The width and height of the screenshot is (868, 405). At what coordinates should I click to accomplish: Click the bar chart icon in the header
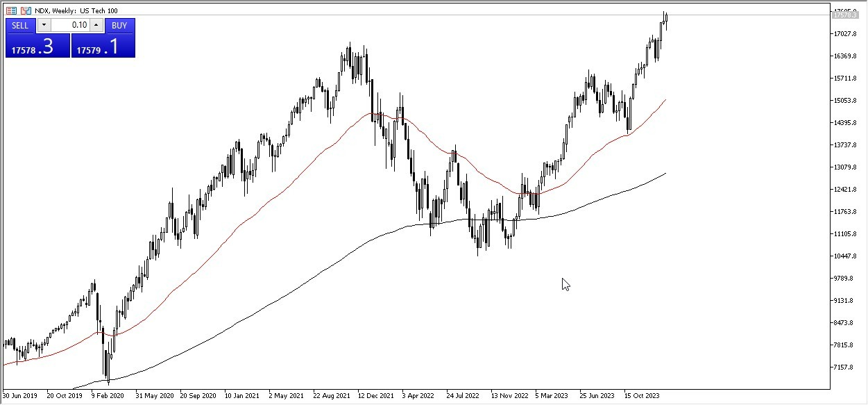[x=26, y=10]
